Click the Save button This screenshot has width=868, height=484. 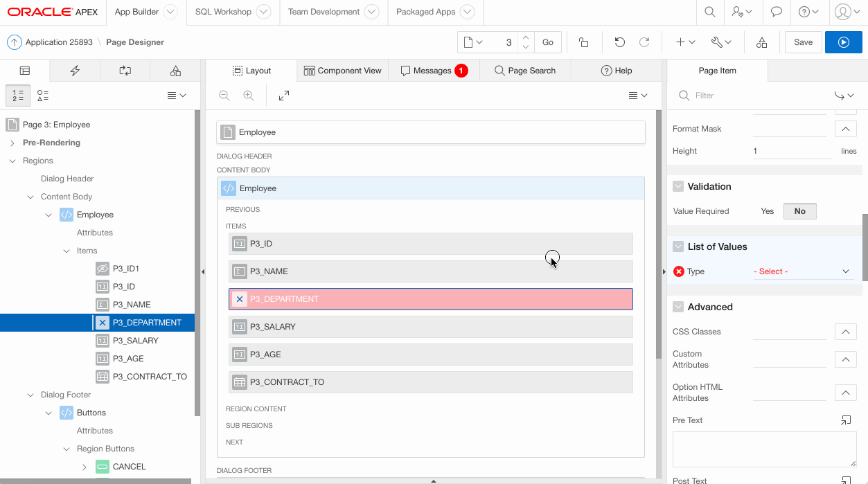(x=803, y=42)
